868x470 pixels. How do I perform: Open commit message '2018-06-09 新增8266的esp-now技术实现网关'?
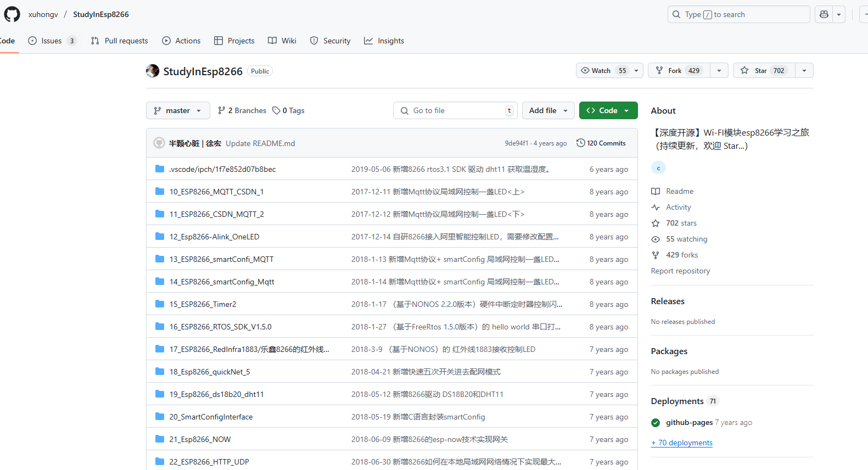click(x=429, y=439)
